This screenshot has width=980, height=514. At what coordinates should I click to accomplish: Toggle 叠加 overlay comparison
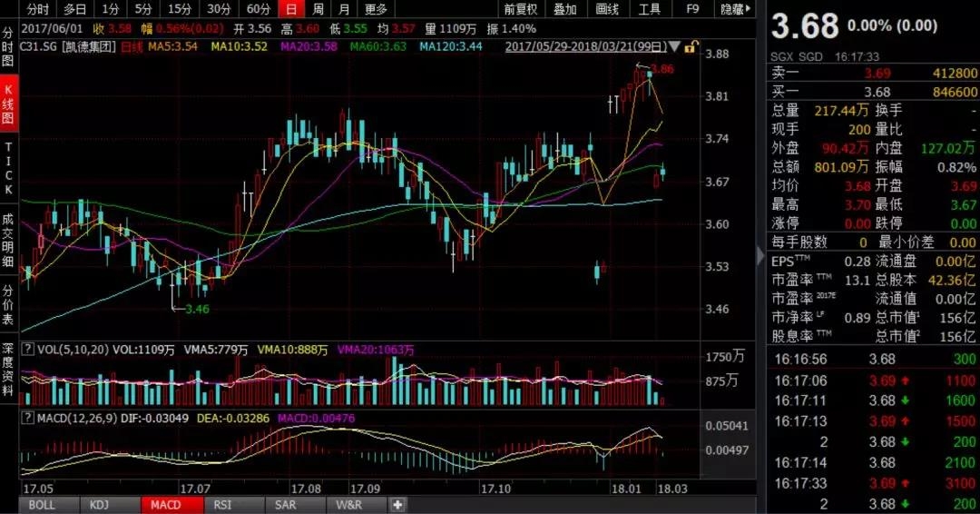pyautogui.click(x=564, y=9)
